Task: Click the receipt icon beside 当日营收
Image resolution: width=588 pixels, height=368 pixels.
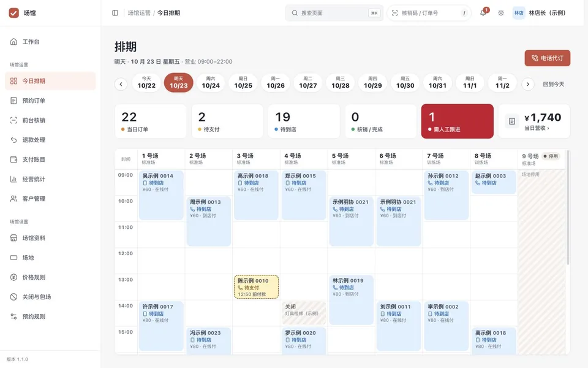Action: pyautogui.click(x=512, y=121)
